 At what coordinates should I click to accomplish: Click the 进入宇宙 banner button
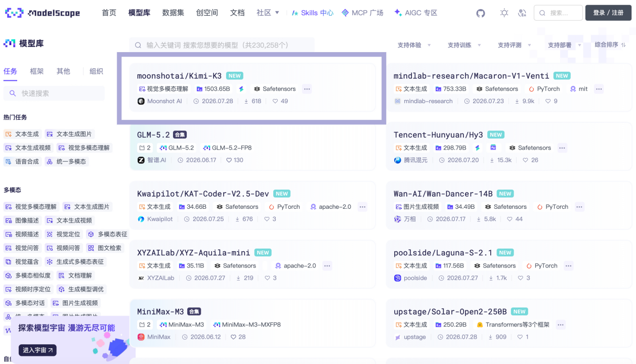pos(37,350)
